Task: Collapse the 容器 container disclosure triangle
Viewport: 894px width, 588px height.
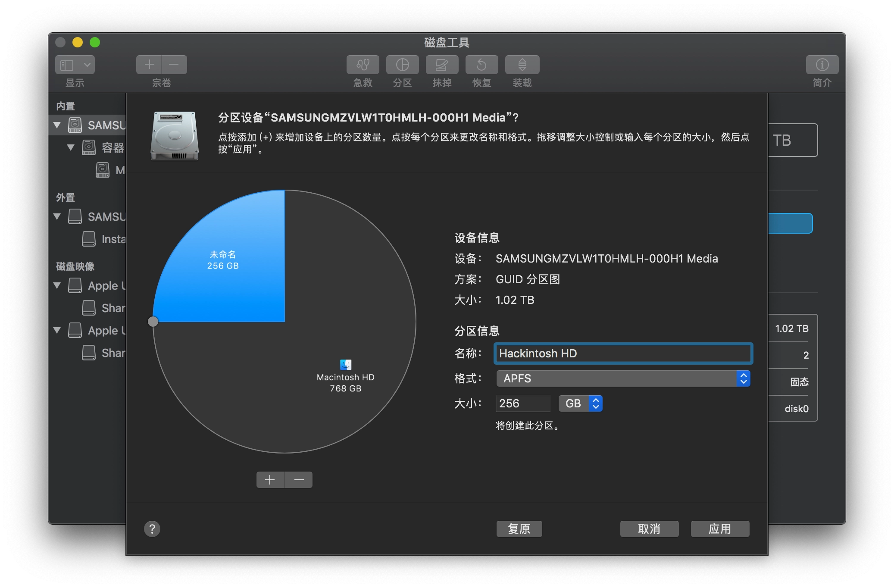Action: coord(71,147)
